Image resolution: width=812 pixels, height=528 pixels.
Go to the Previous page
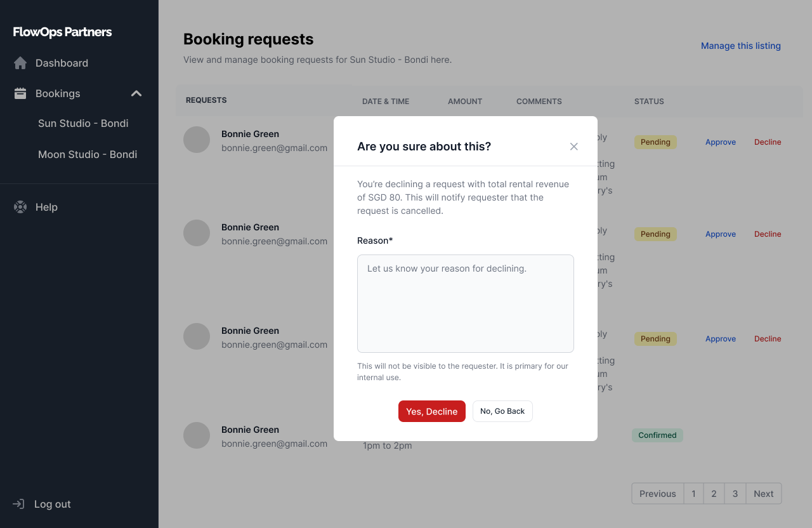[x=657, y=494]
